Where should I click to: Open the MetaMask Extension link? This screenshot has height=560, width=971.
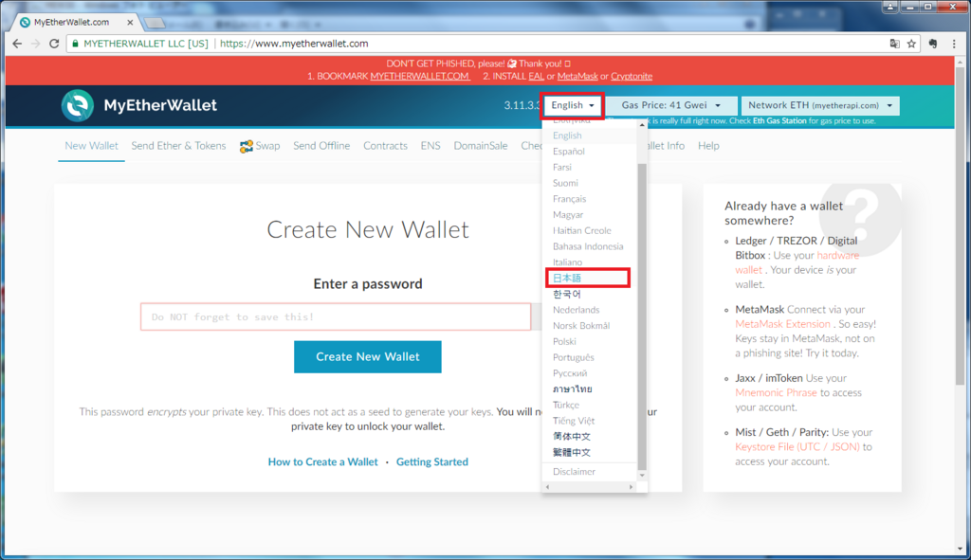click(x=782, y=324)
